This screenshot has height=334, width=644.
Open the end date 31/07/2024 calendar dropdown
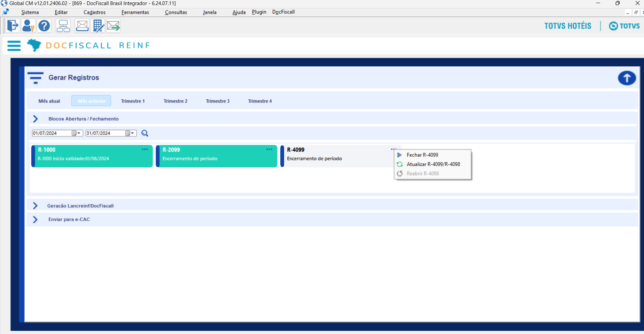point(130,133)
